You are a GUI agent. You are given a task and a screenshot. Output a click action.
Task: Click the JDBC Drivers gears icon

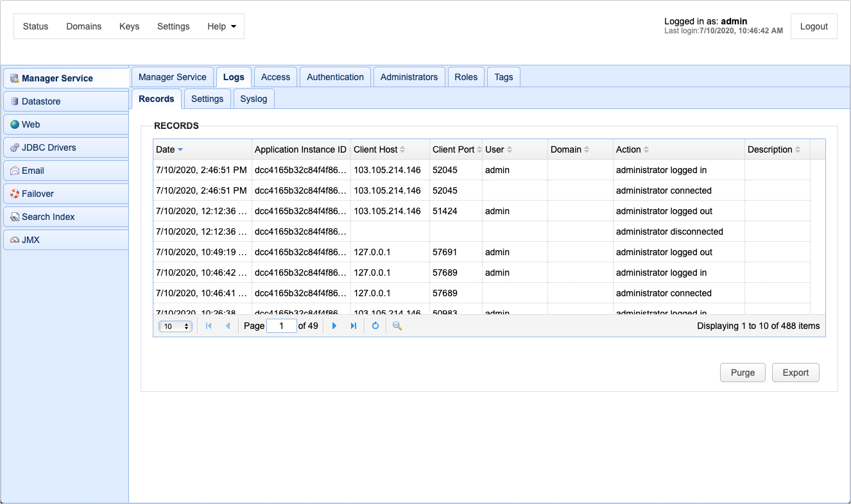point(15,147)
